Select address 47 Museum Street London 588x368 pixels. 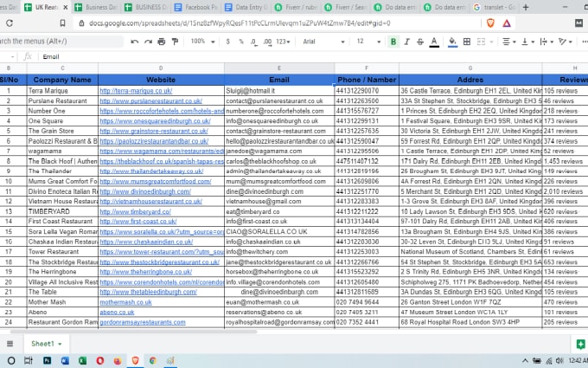click(x=470, y=312)
